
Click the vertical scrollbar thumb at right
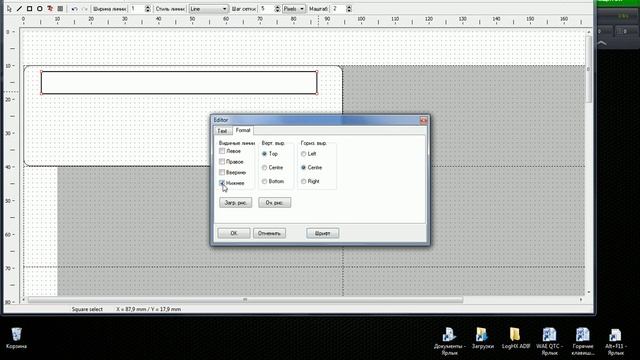click(589, 69)
